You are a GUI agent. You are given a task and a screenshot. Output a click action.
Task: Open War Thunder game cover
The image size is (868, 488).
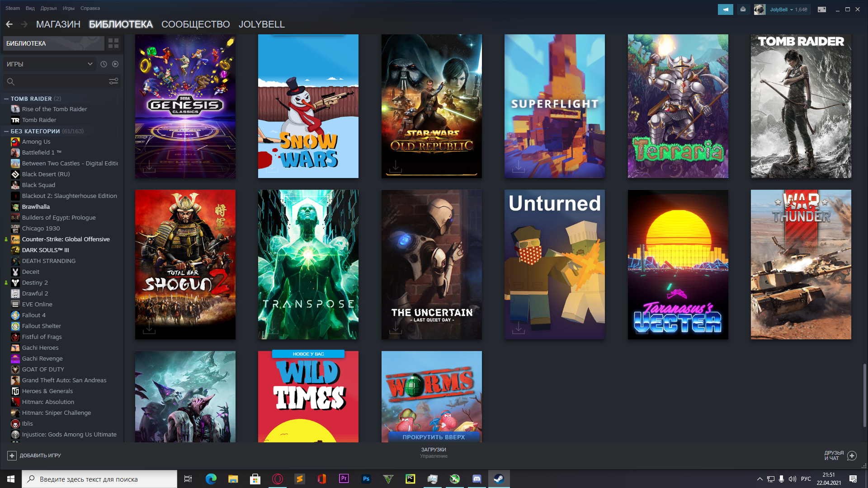click(x=801, y=265)
